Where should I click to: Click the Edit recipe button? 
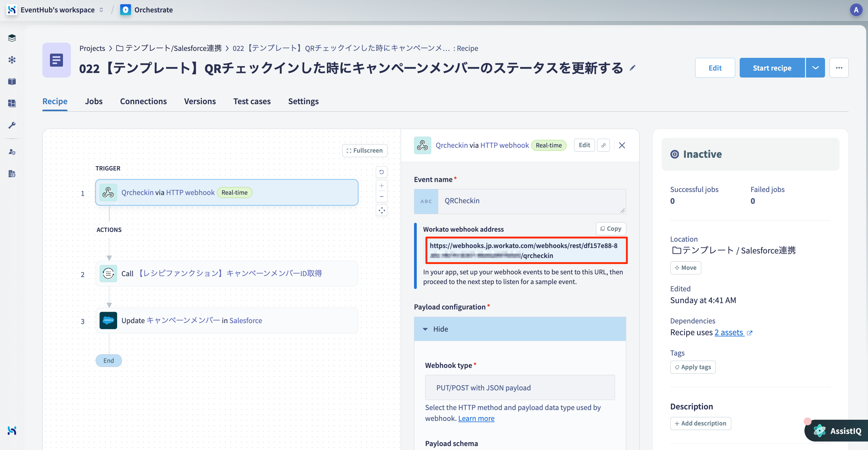click(715, 68)
